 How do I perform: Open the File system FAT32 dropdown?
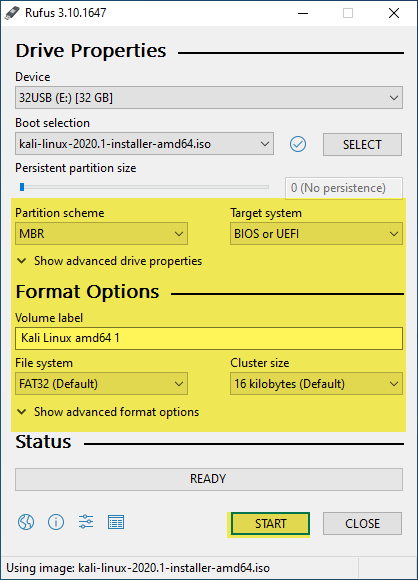coord(101,384)
